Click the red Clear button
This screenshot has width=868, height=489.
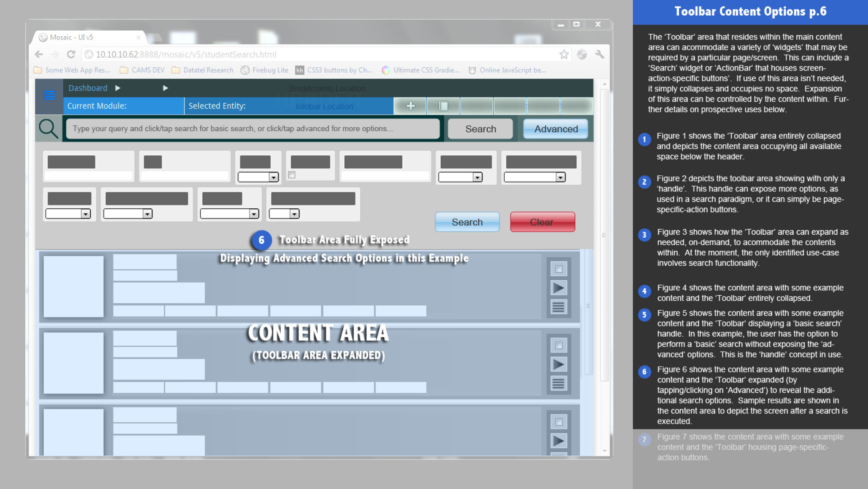[x=542, y=222]
